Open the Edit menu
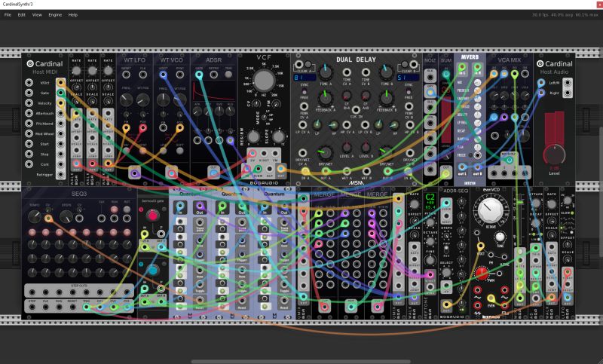 tap(22, 14)
